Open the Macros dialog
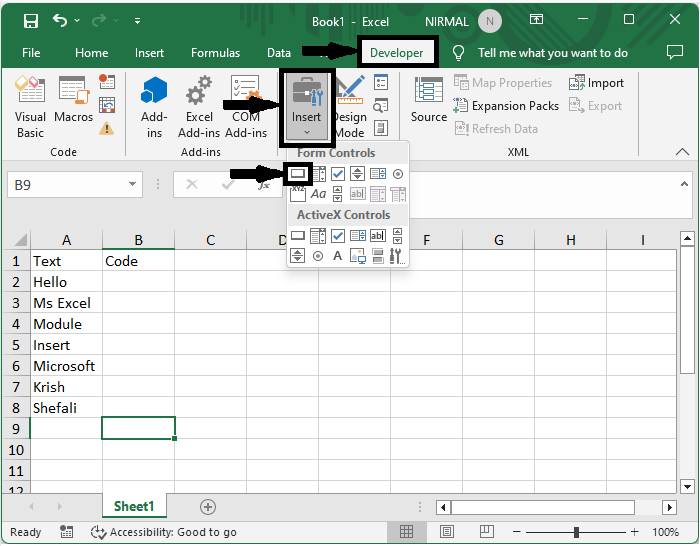This screenshot has height=546, width=700. [x=74, y=100]
